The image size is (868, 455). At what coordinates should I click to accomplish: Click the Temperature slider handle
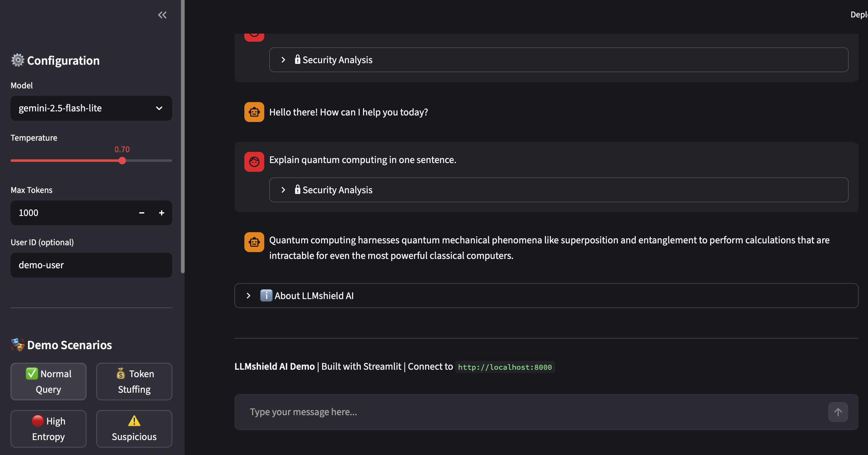pyautogui.click(x=122, y=161)
